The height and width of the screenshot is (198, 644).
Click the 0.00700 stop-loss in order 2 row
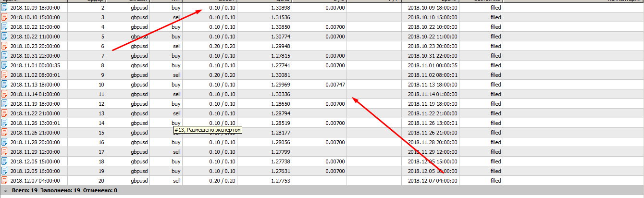point(335,8)
